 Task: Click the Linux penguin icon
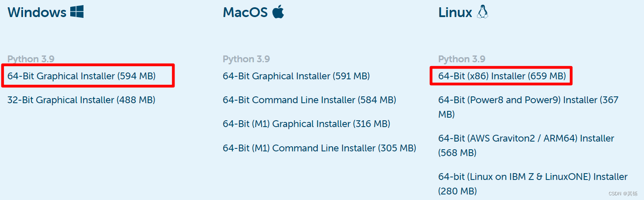(482, 12)
